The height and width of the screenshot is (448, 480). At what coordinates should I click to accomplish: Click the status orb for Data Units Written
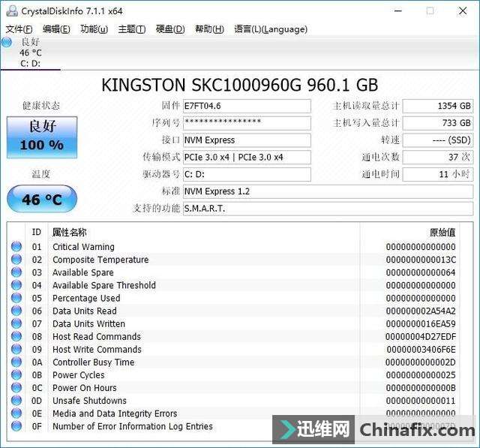coord(16,323)
